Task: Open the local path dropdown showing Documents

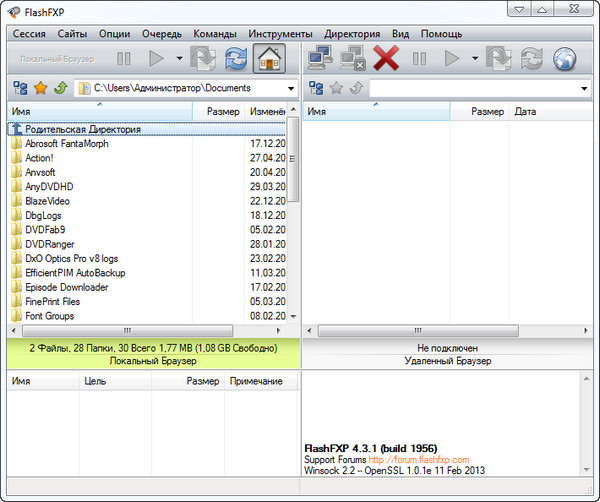Action: pos(290,89)
